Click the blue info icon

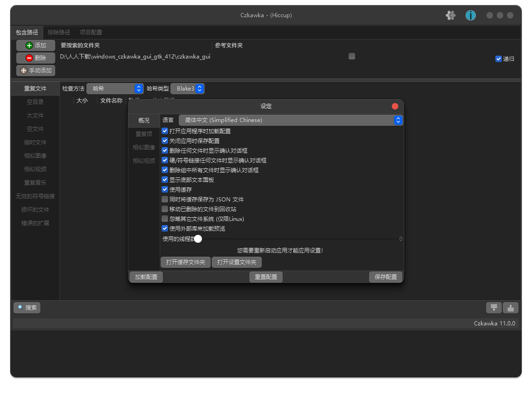click(x=471, y=15)
